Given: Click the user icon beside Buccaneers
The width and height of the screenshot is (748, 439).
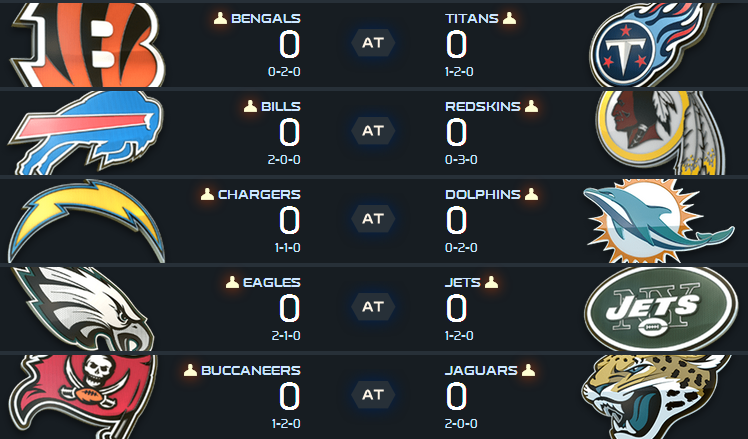Looking at the screenshot, I should pos(190,370).
